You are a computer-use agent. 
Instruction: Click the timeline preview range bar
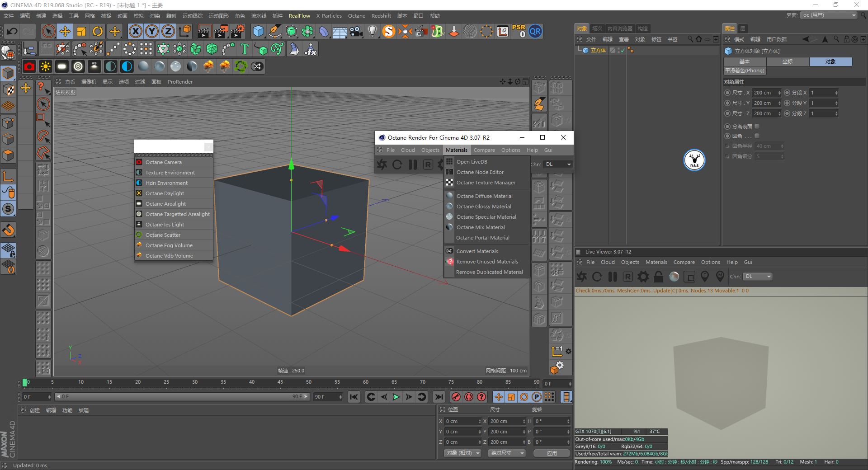click(x=182, y=397)
